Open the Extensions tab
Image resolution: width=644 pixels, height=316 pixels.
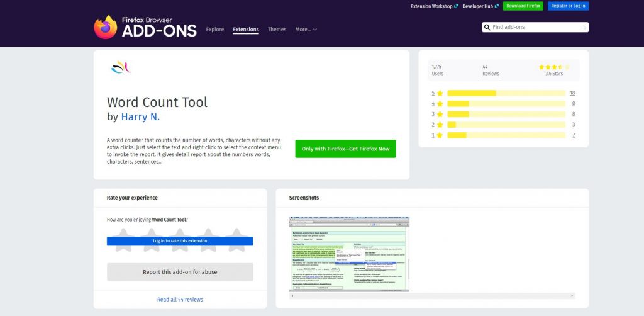pyautogui.click(x=246, y=30)
